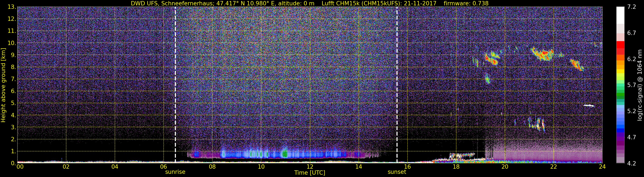Click the 'log(rc-signal) @ 1064 nm' colorbar label
This screenshot has height=177, width=644.
[639, 85]
